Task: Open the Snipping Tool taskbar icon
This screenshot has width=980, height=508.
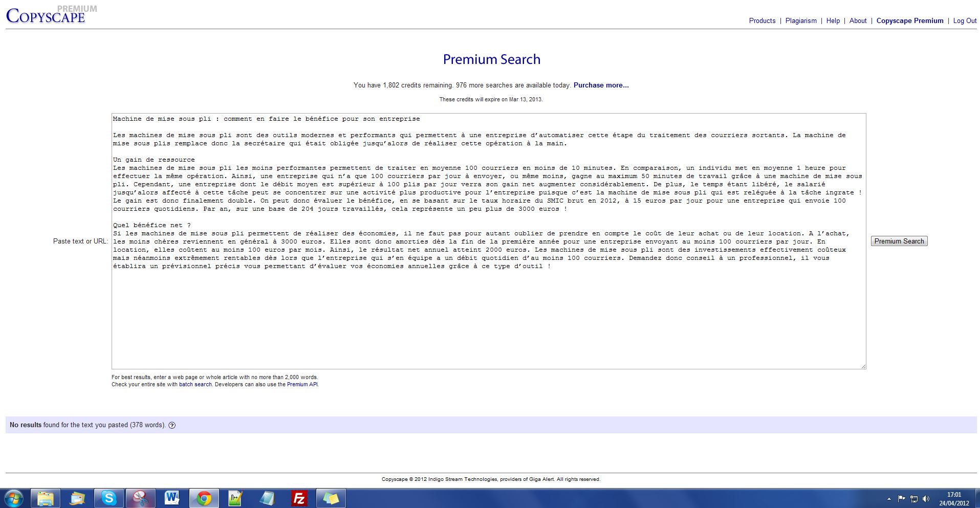Action: click(x=140, y=498)
